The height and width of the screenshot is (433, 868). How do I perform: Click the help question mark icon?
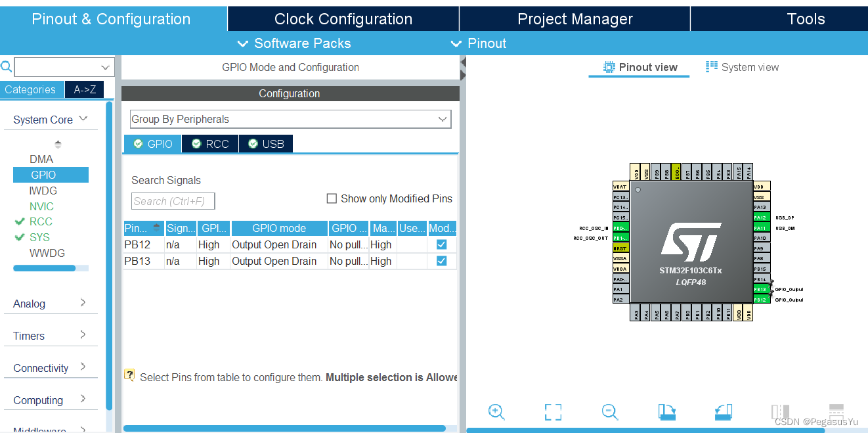[130, 376]
